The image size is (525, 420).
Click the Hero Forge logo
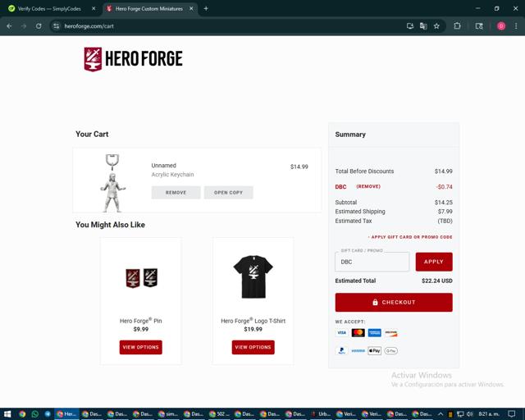pyautogui.click(x=133, y=59)
